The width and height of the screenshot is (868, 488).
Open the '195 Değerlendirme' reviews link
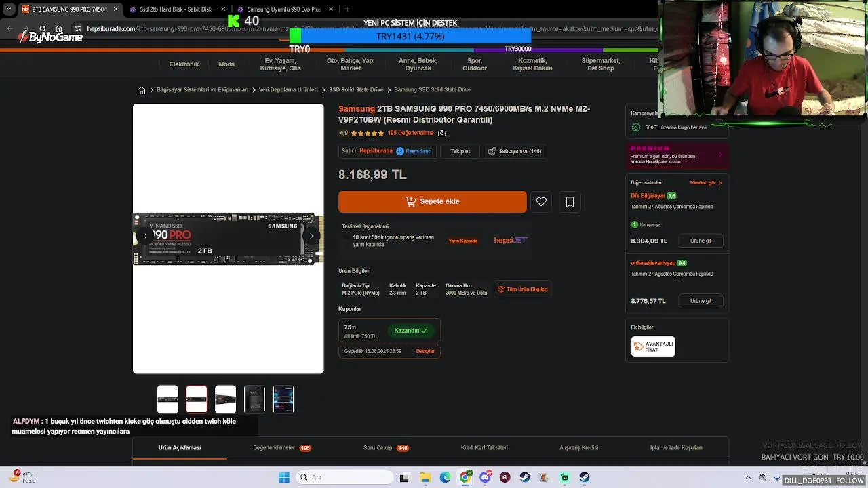(410, 134)
